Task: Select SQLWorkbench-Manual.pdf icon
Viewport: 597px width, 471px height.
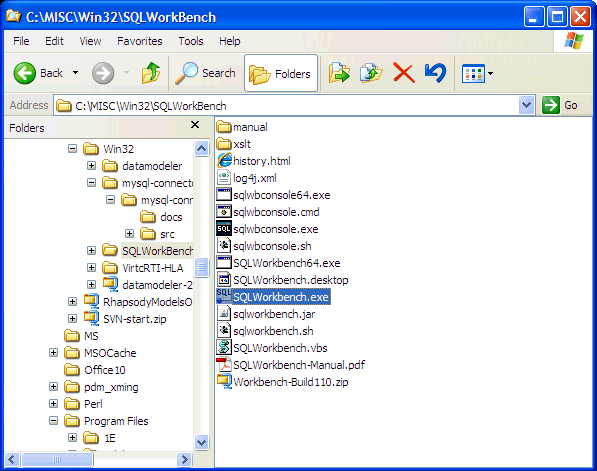Action: (224, 365)
